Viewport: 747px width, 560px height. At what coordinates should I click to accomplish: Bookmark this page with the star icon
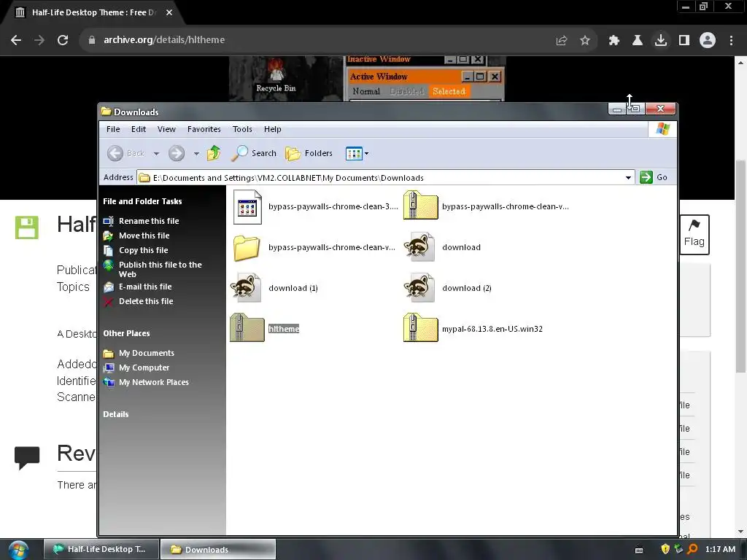[585, 41]
